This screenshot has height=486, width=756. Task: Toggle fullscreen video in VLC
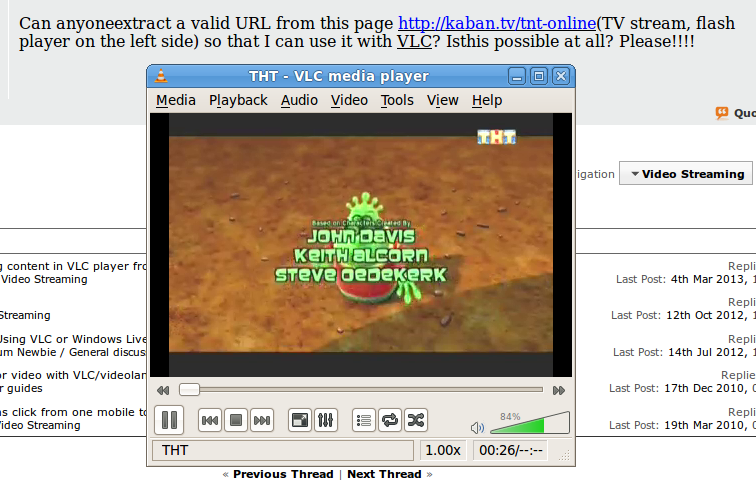[x=299, y=420]
